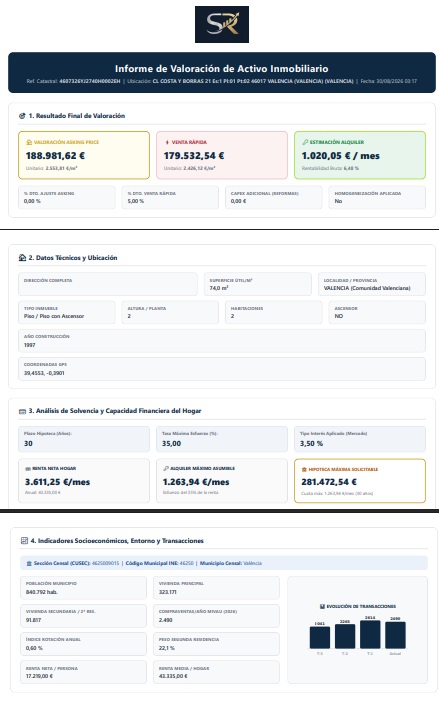Click the Datos Técnicos y Ubicación house icon

pyautogui.click(x=22, y=258)
